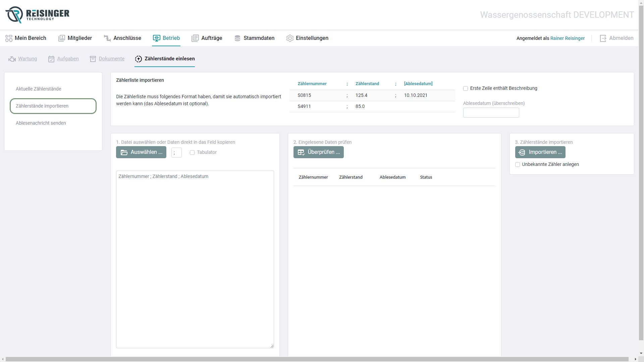
Task: Open the Mein Bereich menu
Action: point(26,38)
